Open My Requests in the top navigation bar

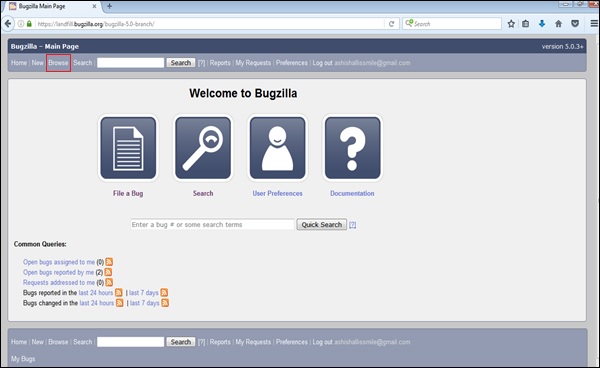tap(253, 63)
